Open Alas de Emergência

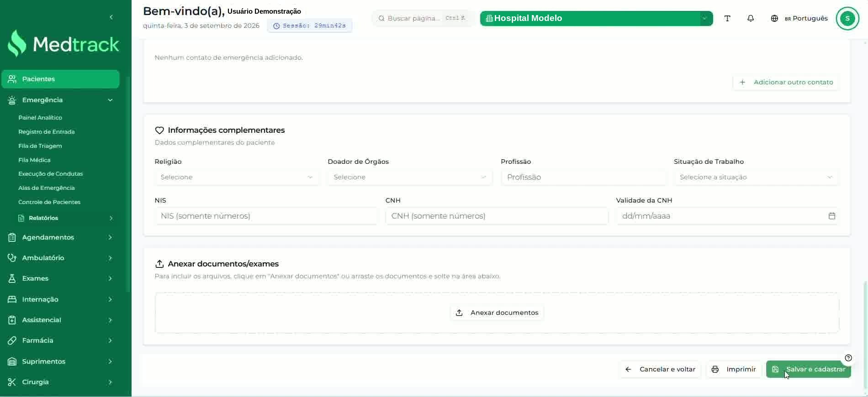[47, 188]
